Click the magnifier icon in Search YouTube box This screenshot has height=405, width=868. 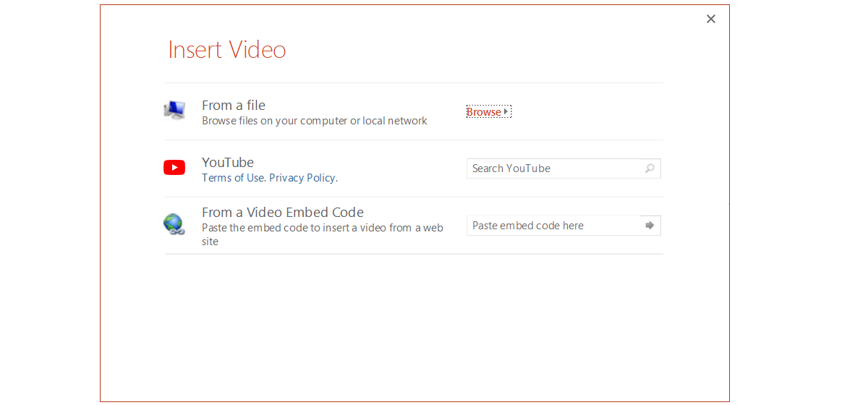click(x=650, y=169)
